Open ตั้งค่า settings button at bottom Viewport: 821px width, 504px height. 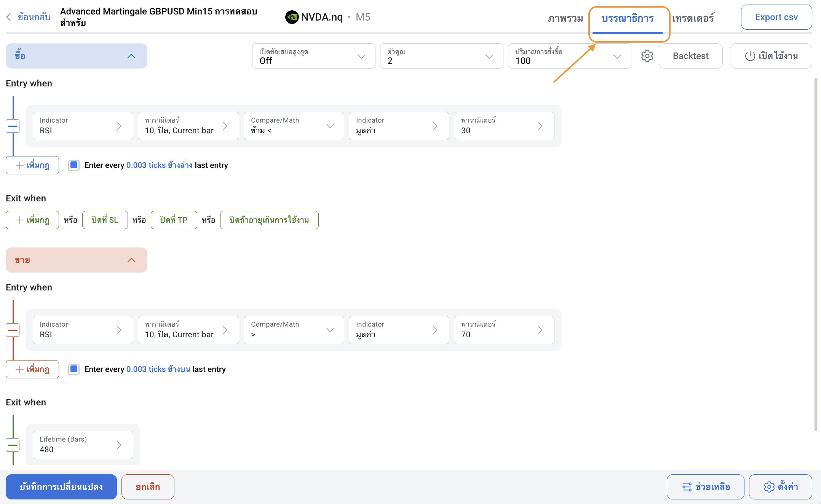pyautogui.click(x=780, y=487)
